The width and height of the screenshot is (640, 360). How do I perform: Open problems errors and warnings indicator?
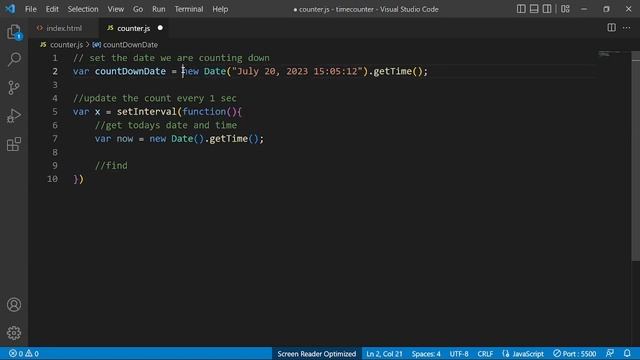[24, 353]
